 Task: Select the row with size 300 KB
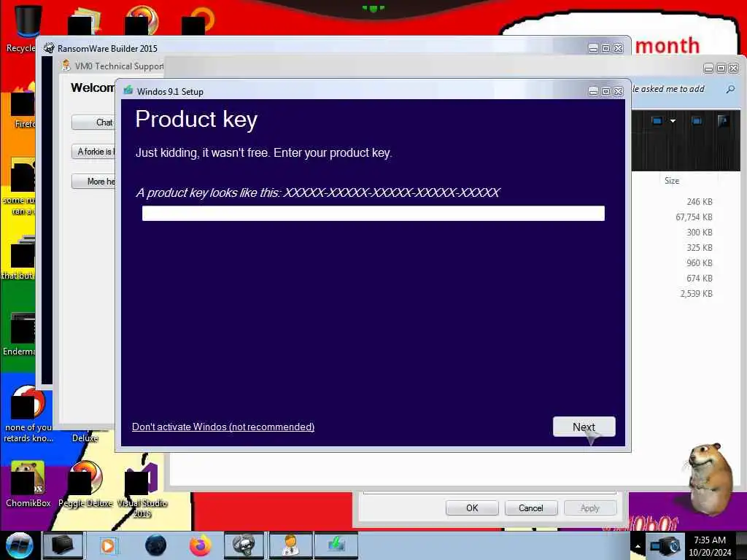tap(699, 233)
